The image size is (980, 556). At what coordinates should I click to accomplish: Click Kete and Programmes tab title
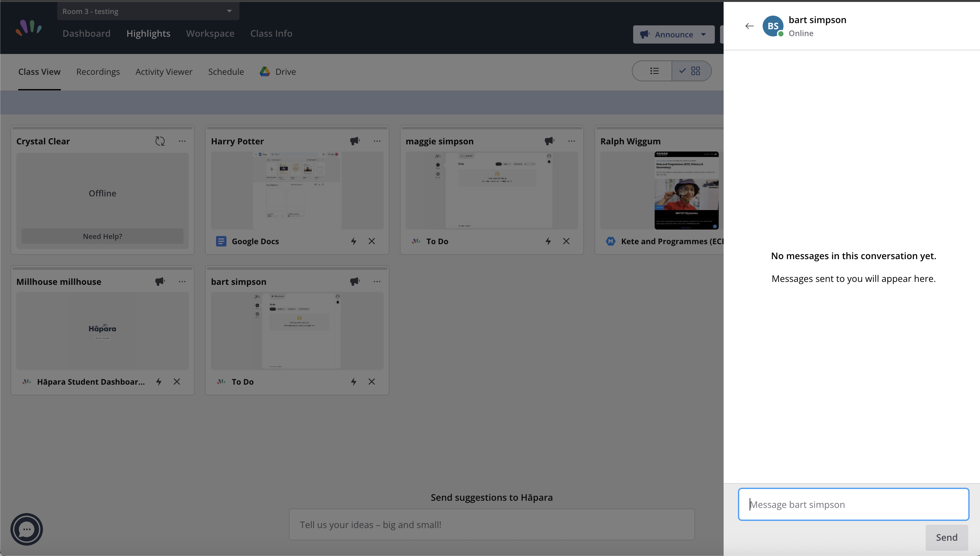(x=672, y=241)
